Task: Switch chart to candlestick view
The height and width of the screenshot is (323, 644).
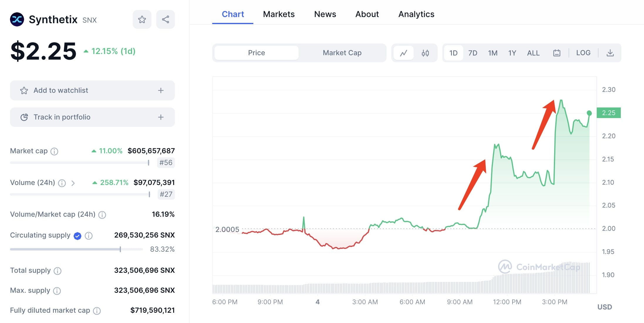Action: coord(425,53)
